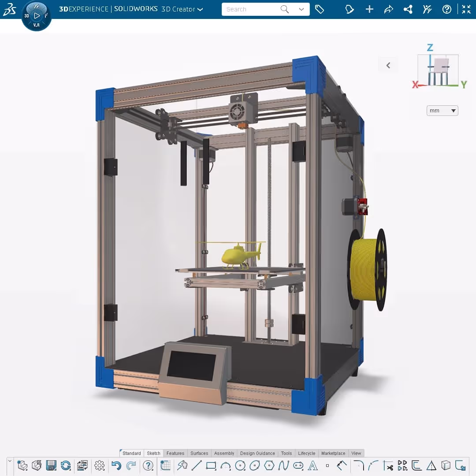Click the Redo arrow
This screenshot has width=476, height=476.
point(131,465)
